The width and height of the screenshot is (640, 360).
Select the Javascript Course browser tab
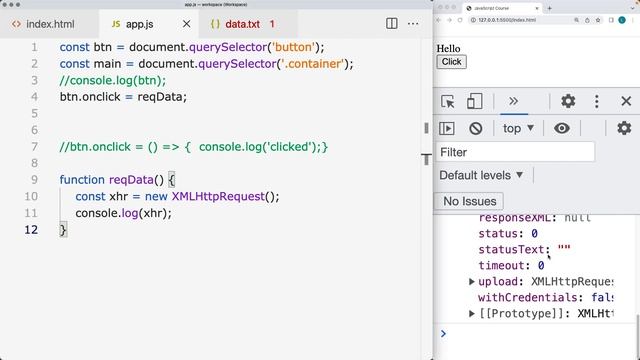(x=503, y=8)
